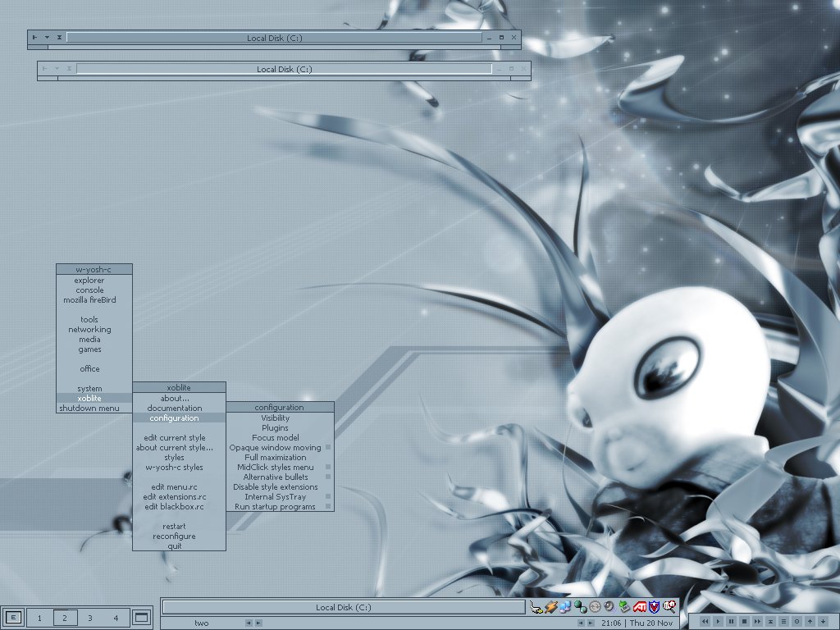Open the down-arrow menu on dimmed Local Disk titlebar
The width and height of the screenshot is (840, 630).
coord(57,69)
